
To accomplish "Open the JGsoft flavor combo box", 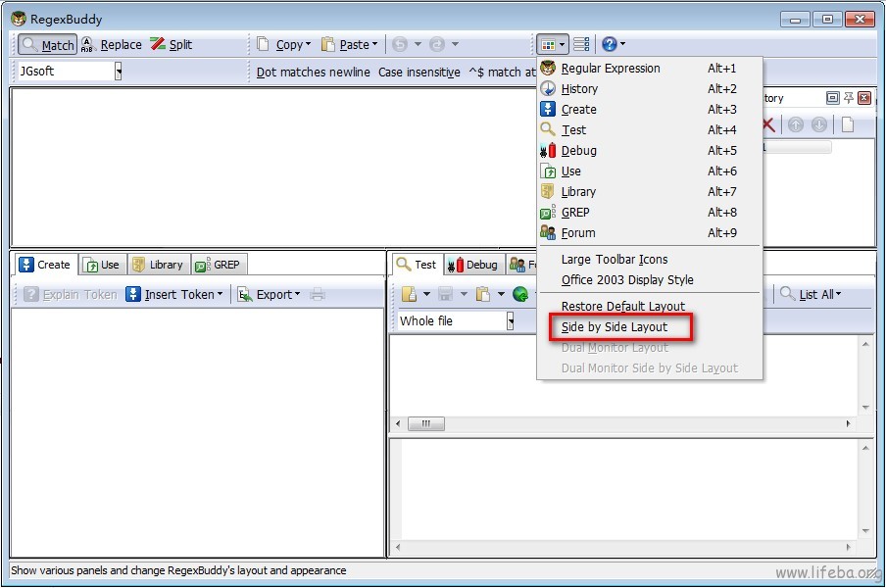I will [70, 72].
